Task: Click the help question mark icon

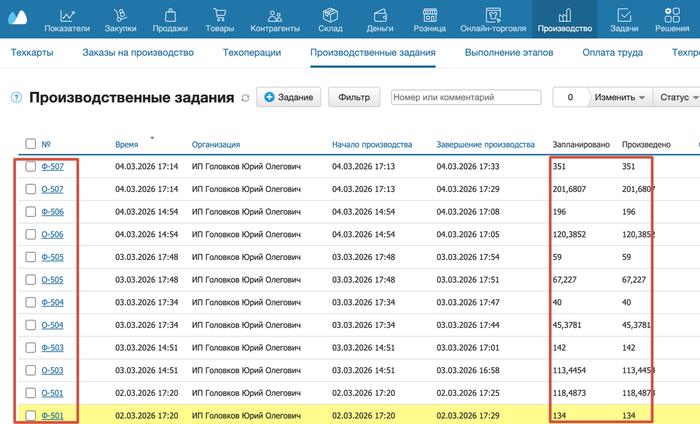Action: point(16,98)
